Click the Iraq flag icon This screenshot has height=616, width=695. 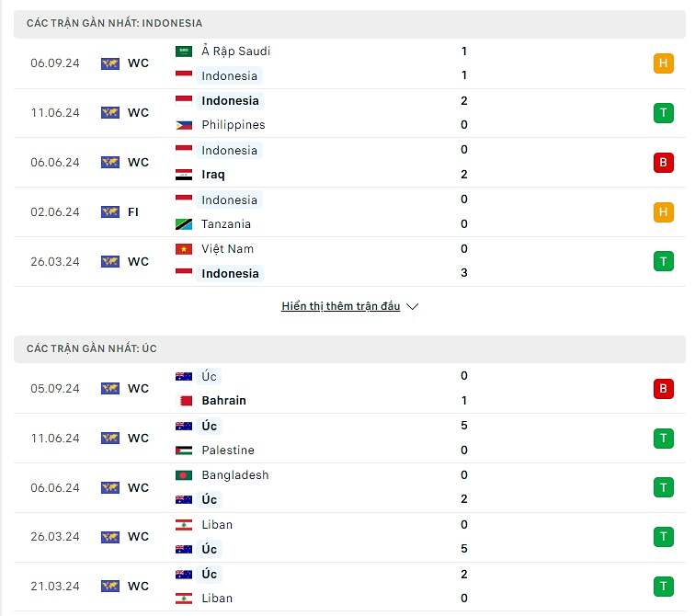[184, 175]
